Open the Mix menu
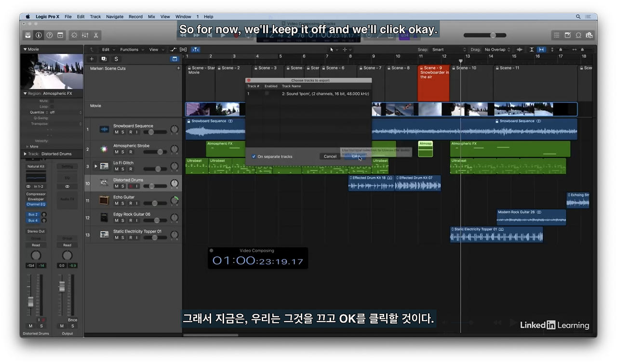The height and width of the screenshot is (364, 617). point(151,16)
